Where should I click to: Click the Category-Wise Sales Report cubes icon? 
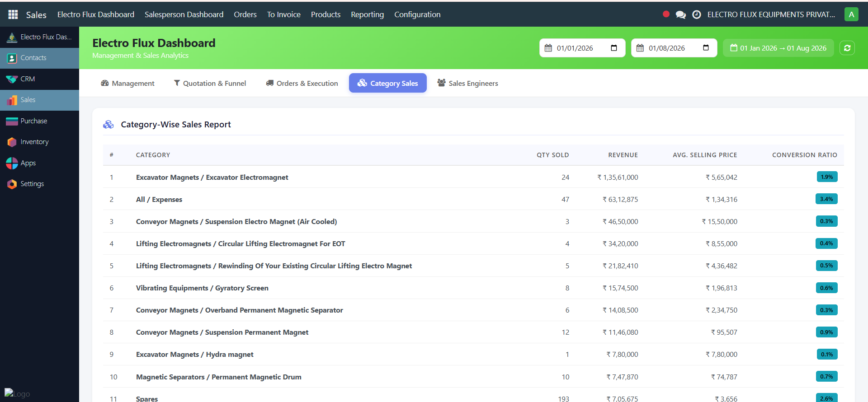pos(108,125)
